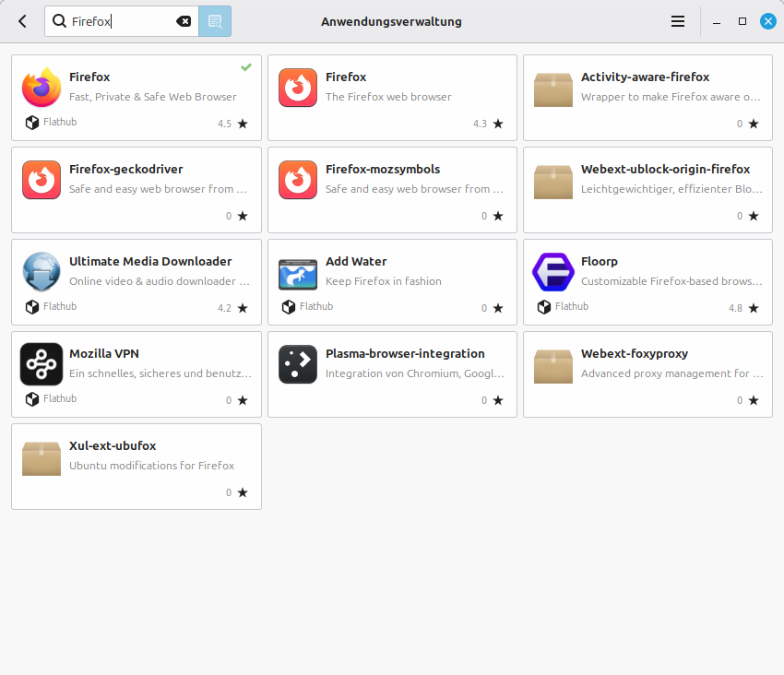784x675 pixels.
Task: Click 'Keep Firefox in fashion' description
Action: 384,281
